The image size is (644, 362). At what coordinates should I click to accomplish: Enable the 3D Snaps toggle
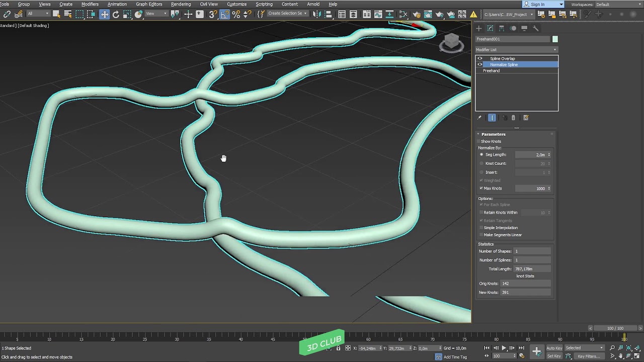(212, 15)
